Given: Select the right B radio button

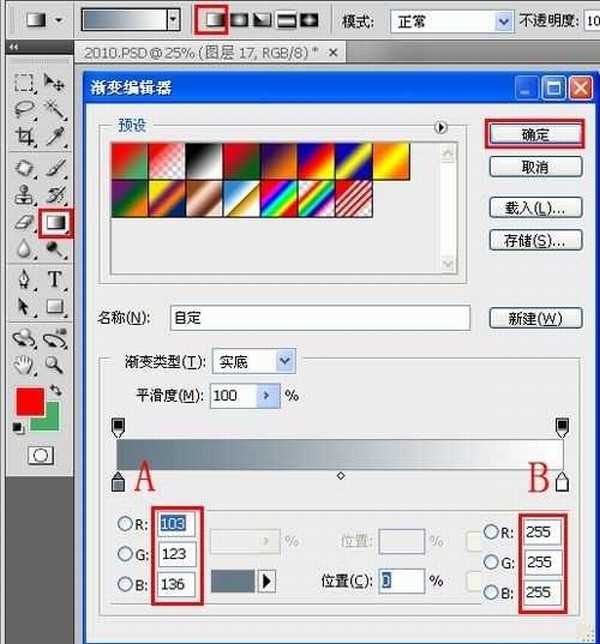Looking at the screenshot, I should point(491,592).
